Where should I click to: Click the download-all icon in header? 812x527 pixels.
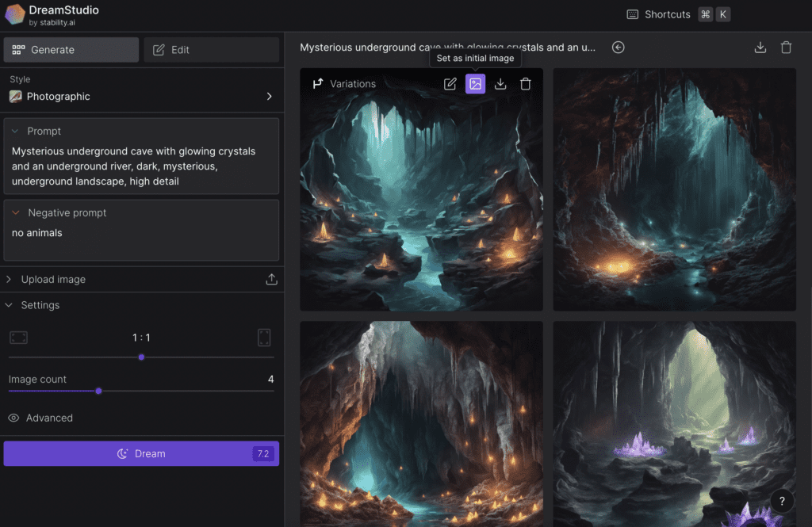tap(760, 48)
